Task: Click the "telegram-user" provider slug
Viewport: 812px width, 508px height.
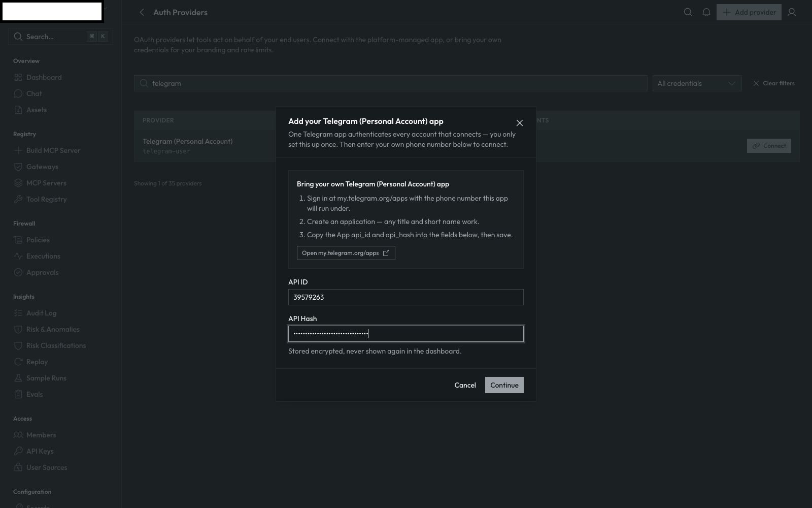Action: (166, 151)
